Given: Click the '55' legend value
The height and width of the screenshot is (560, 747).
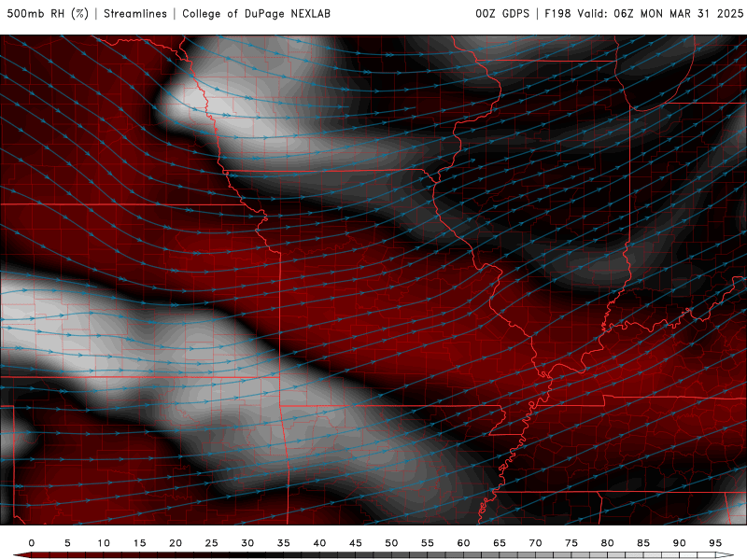Looking at the screenshot, I should coord(428,543).
